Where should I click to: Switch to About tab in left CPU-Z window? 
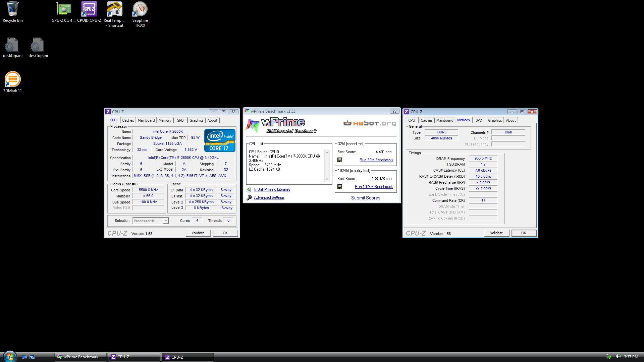point(212,120)
